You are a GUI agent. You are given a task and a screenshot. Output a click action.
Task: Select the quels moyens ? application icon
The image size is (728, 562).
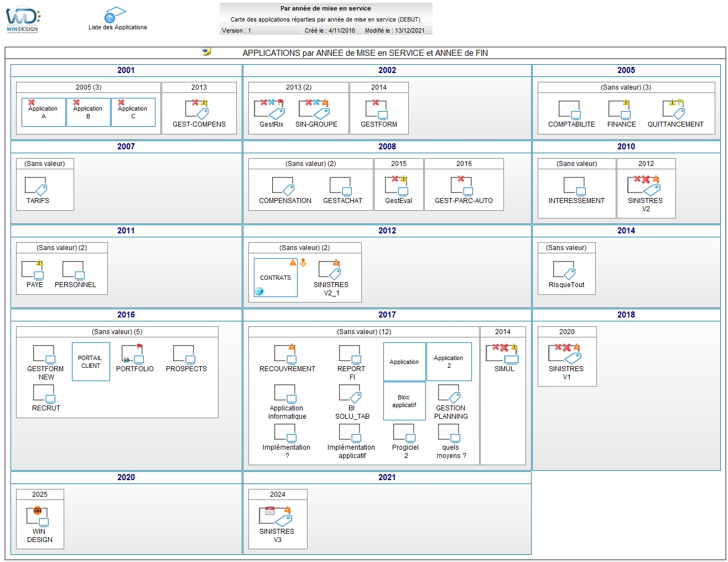pyautogui.click(x=449, y=433)
